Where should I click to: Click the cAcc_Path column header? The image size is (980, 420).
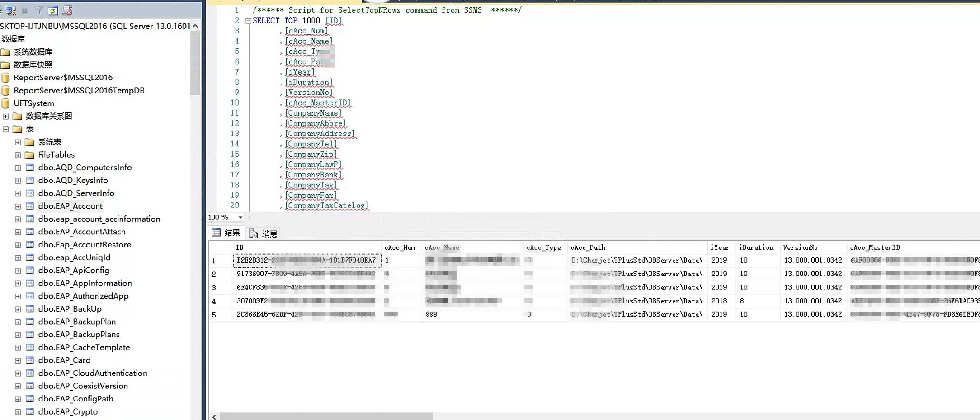tap(588, 247)
